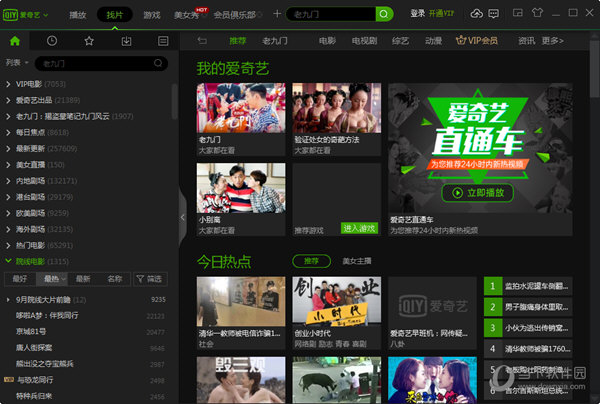Select the 电视剧 navigation item
Viewport: 600px width, 404px height.
tap(364, 41)
